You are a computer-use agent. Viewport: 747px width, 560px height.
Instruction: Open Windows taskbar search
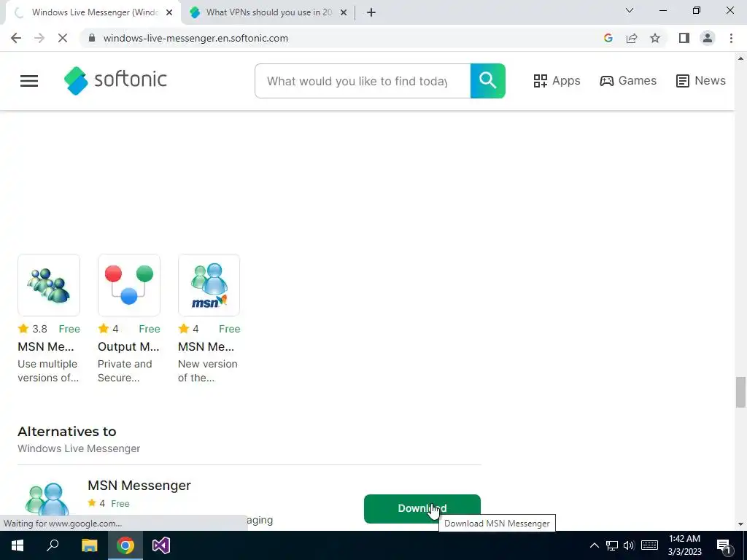[53, 545]
